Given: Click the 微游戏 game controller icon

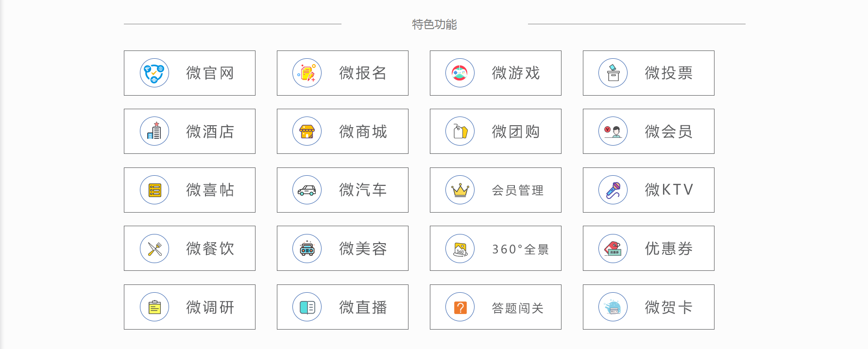Looking at the screenshot, I should (460, 73).
